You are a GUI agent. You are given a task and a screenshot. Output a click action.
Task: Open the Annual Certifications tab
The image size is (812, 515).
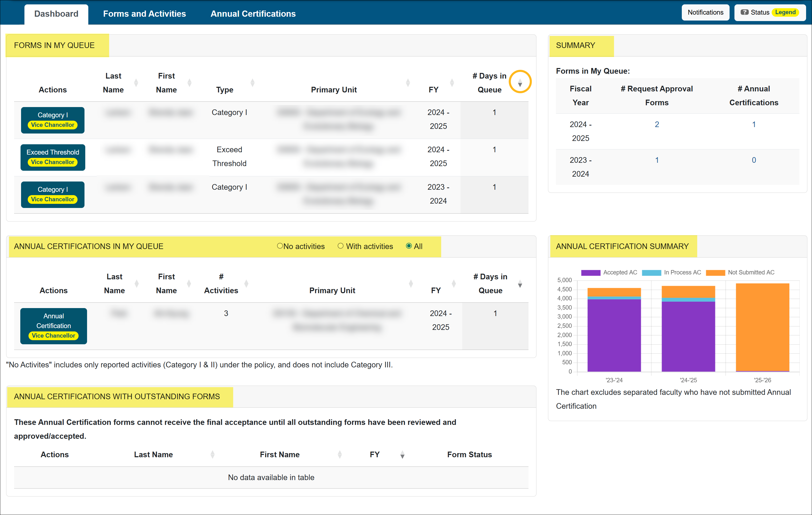click(x=253, y=14)
